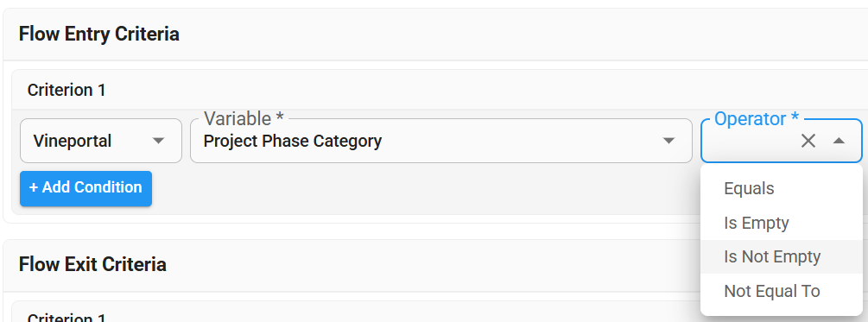This screenshot has height=322, width=868.
Task: Open Vineportal dropdown arrow
Action: [x=158, y=141]
